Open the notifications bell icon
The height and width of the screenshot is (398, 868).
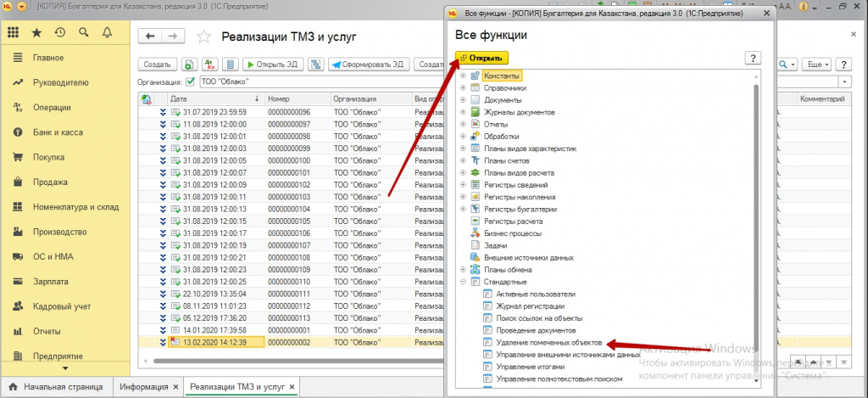point(108,33)
